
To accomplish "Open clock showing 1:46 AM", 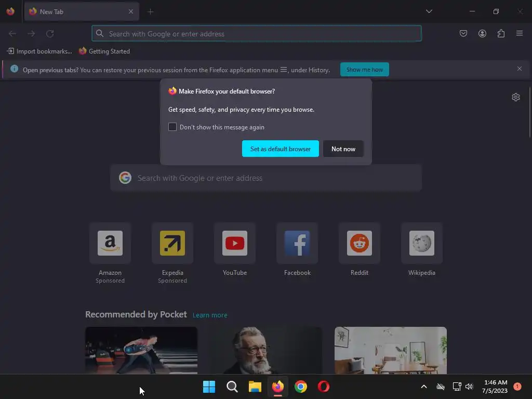I will point(495,387).
